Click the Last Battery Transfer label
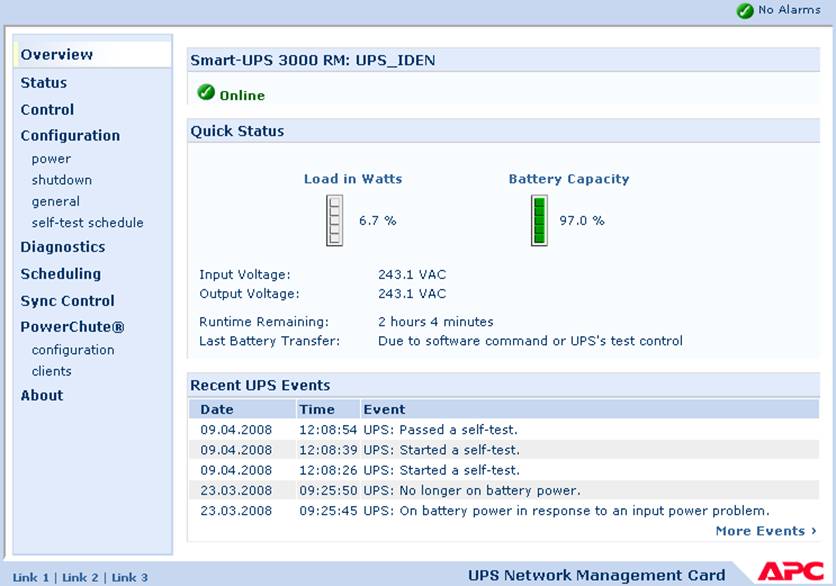Viewport: 836px width, 586px height. (x=269, y=341)
